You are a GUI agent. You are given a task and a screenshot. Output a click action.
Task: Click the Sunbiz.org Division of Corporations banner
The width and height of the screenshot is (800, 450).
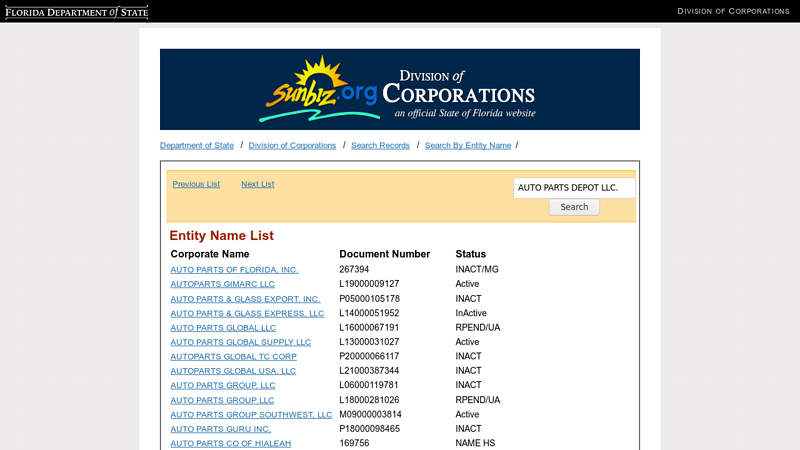[399, 89]
